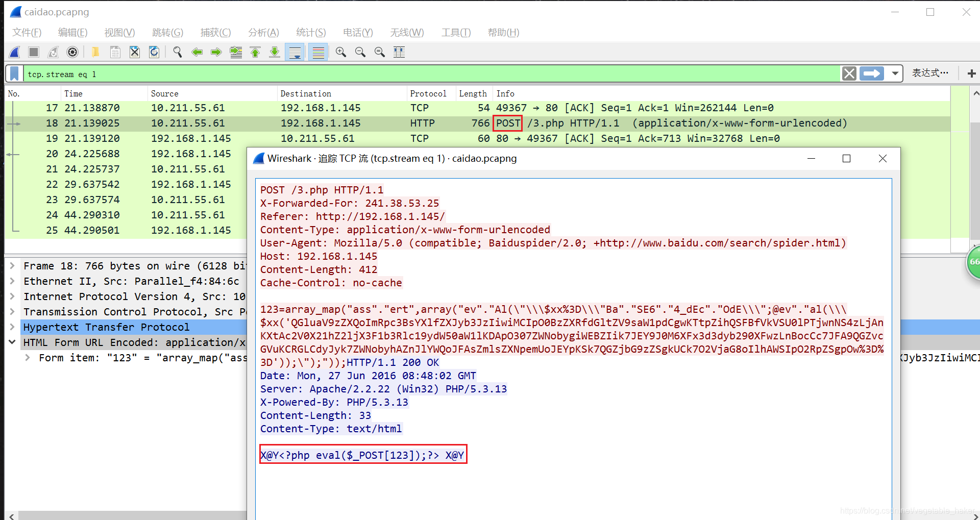Open capture options gear icon
The height and width of the screenshot is (520, 980).
coord(72,52)
